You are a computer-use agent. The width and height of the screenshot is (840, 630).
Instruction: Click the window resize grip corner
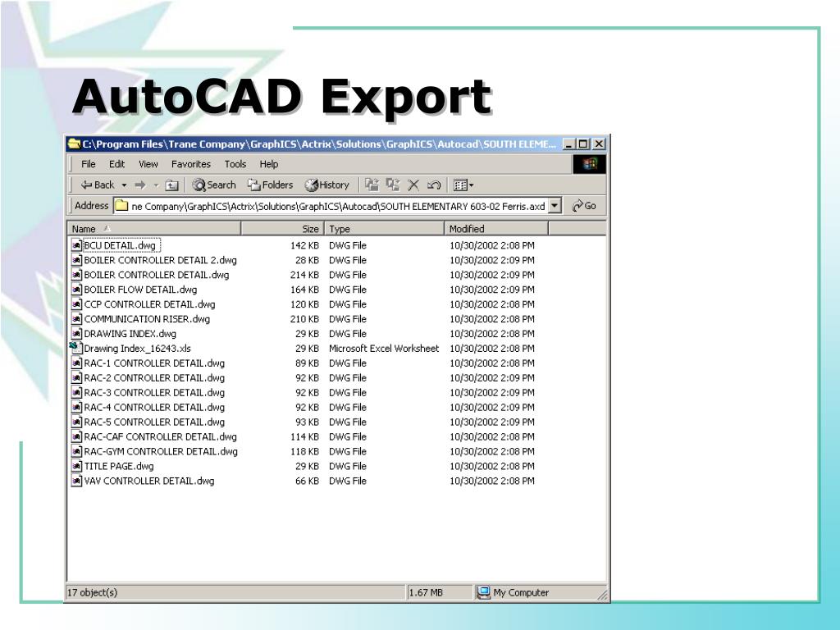point(602,595)
